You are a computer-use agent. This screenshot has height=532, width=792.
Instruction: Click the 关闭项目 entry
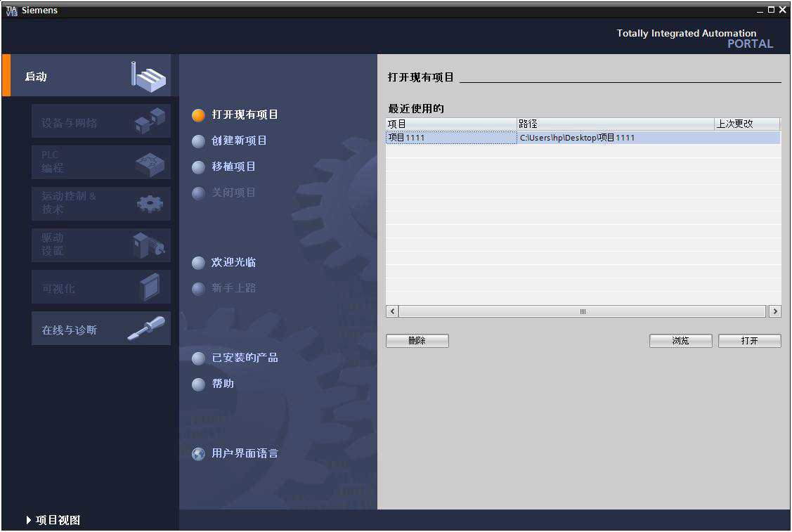233,193
